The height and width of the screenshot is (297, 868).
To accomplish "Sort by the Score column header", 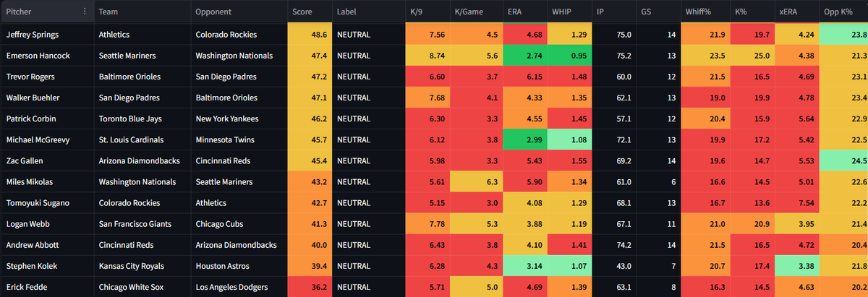I will [309, 12].
